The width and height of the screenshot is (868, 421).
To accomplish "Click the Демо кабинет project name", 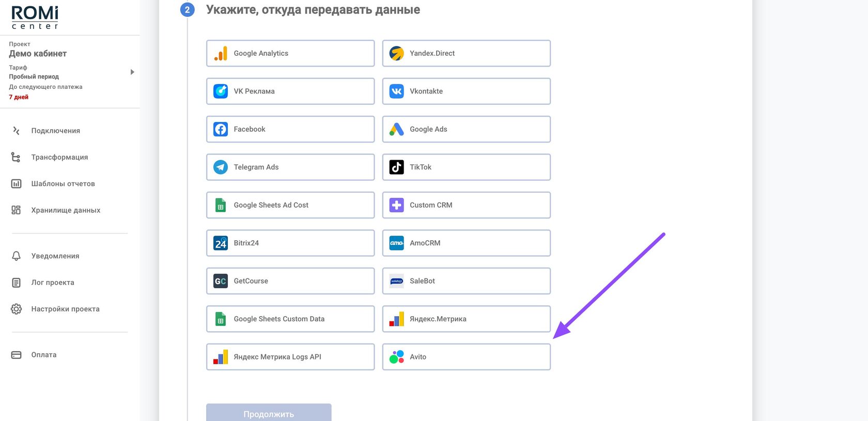I will [x=38, y=54].
